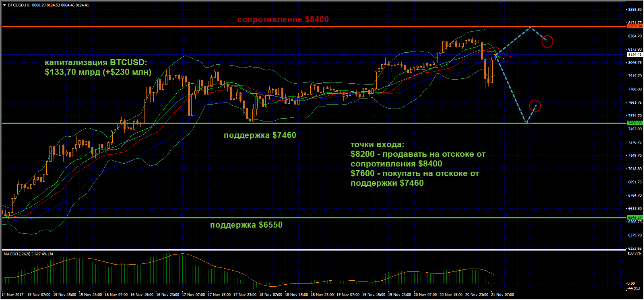Click the label поддержка $7460
Screen dimensions: 644x300
click(x=260, y=135)
